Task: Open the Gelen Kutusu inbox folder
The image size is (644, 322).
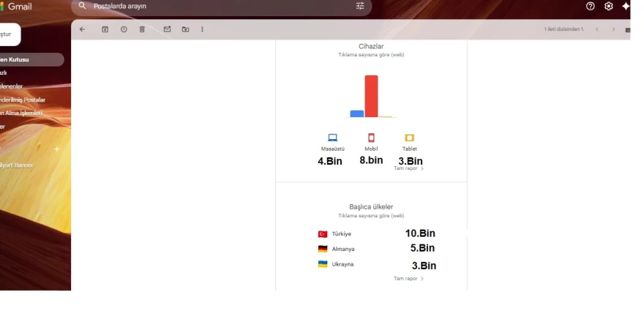Action: pos(31,59)
